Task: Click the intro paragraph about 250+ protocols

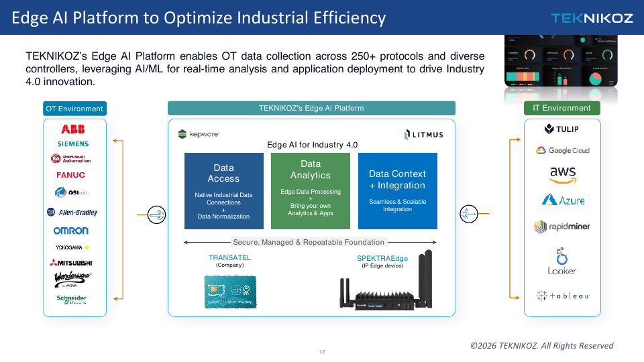Action: [255, 68]
